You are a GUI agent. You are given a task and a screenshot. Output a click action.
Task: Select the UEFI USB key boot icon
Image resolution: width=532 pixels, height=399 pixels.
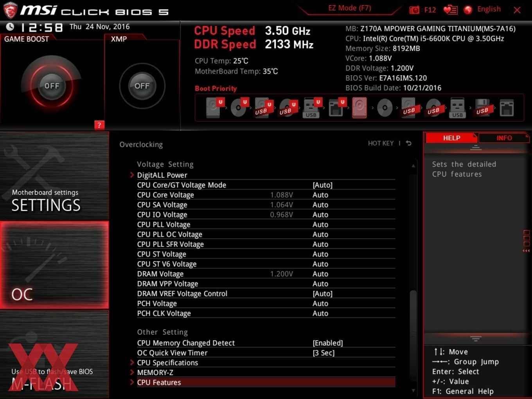pos(312,108)
